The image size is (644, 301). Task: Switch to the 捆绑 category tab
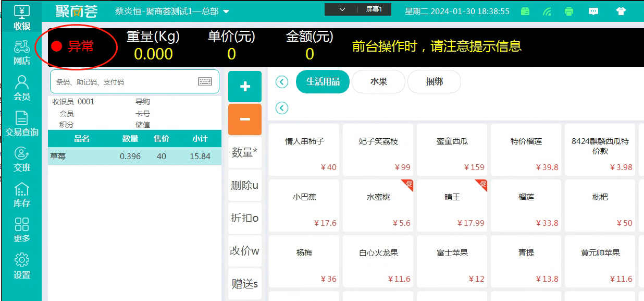434,82
